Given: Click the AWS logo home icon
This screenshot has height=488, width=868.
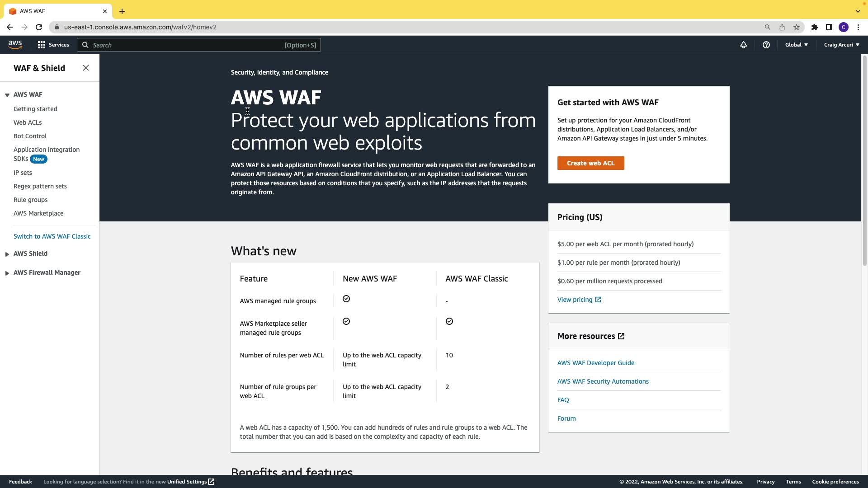Looking at the screenshot, I should tap(15, 44).
